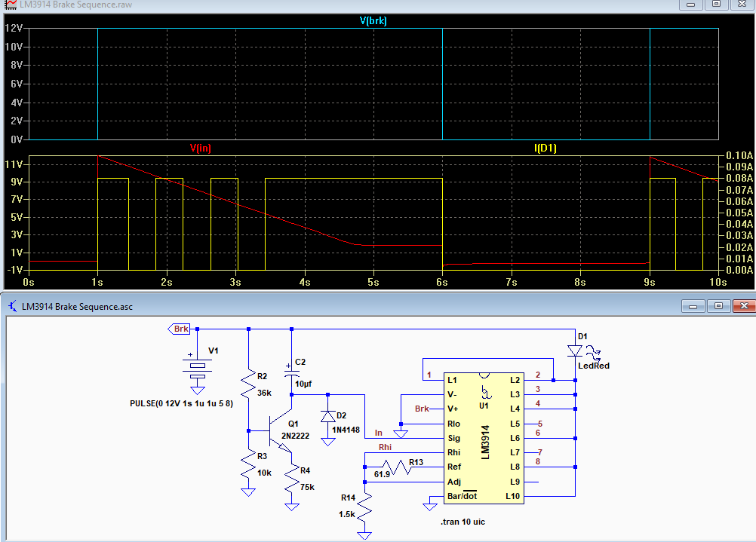
Task: Close the LM3914 Brake Sequence.asc window
Action: click(744, 306)
